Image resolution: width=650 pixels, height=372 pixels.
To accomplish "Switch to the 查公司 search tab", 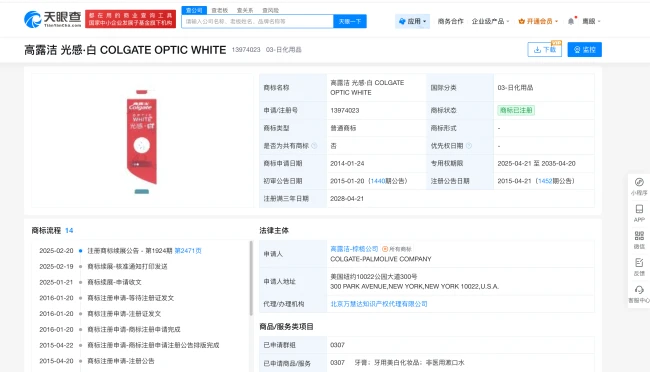I will pos(194,10).
